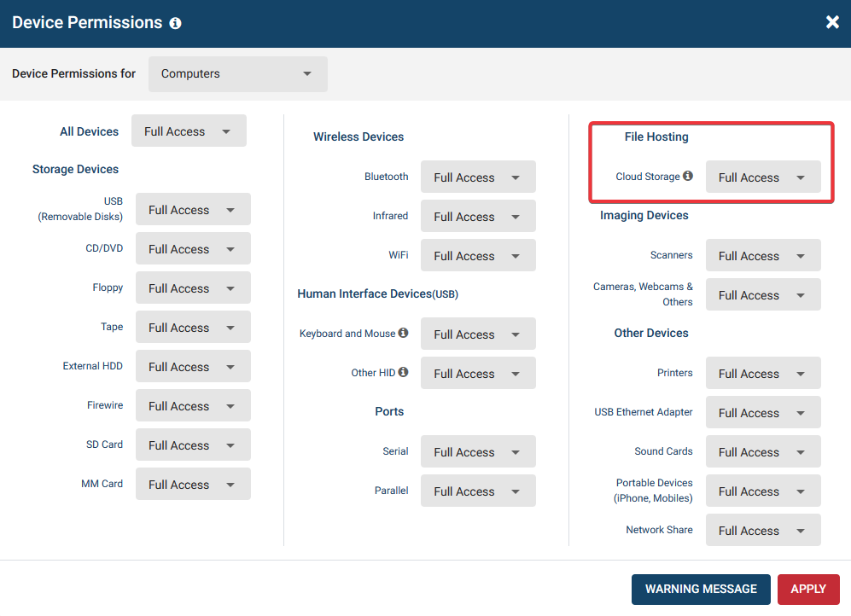Expand the Scanners access dropdown
The height and width of the screenshot is (616, 851).
click(763, 255)
